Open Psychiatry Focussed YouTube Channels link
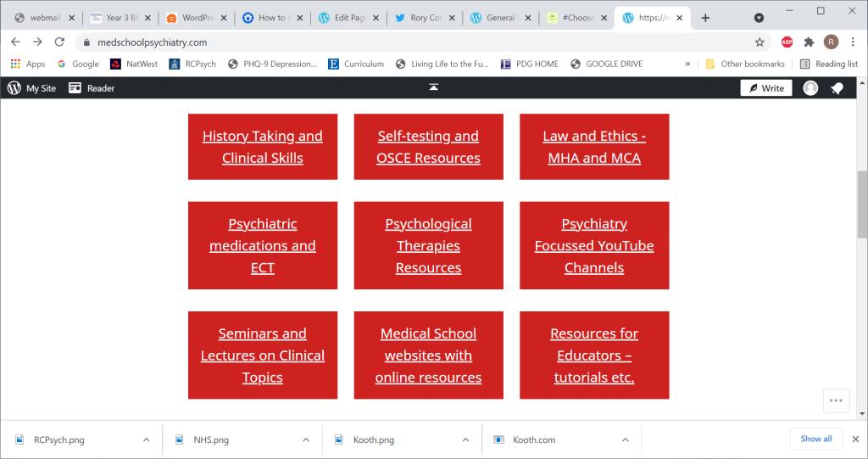This screenshot has height=459, width=868. pos(594,246)
